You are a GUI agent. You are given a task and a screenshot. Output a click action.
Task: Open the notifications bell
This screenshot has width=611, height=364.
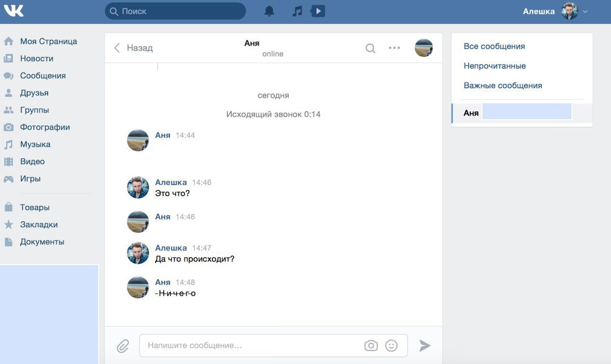tap(270, 11)
